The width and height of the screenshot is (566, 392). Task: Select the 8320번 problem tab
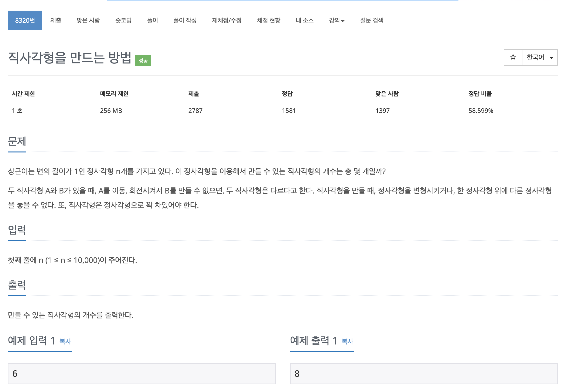[x=25, y=21]
